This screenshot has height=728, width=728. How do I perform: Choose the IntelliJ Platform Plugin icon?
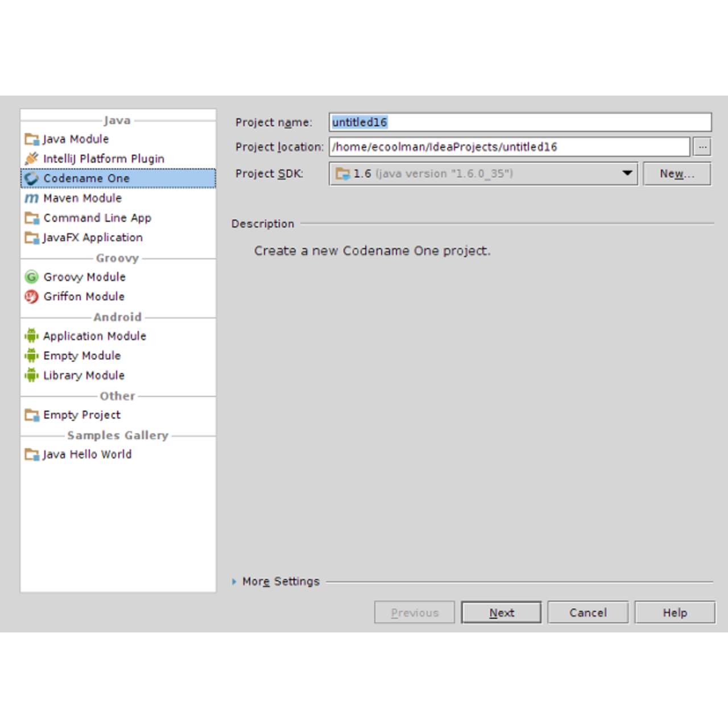[x=32, y=159]
